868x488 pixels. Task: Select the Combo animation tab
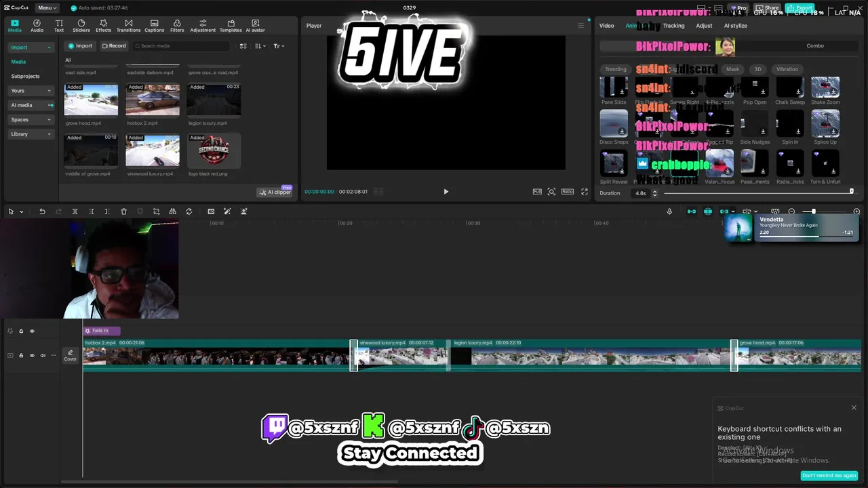815,46
